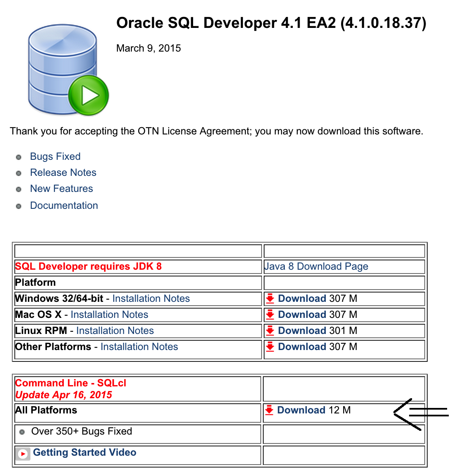Select the OTN License Agreement thank-you sentence
The height and width of the screenshot is (476, 475).
pos(216,131)
